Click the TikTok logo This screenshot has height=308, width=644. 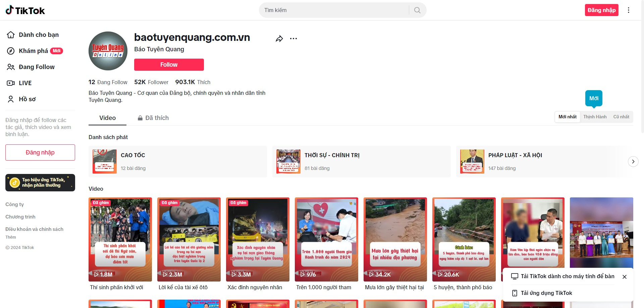point(25,10)
